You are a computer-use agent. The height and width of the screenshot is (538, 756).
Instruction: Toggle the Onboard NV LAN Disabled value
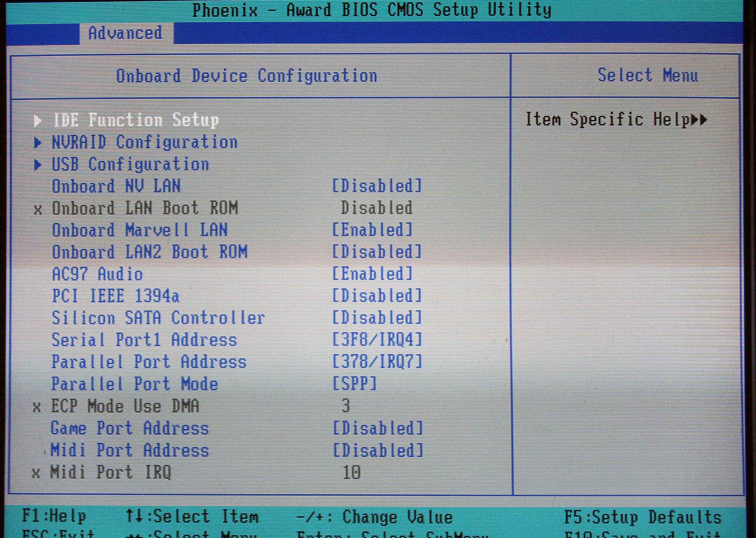377,186
